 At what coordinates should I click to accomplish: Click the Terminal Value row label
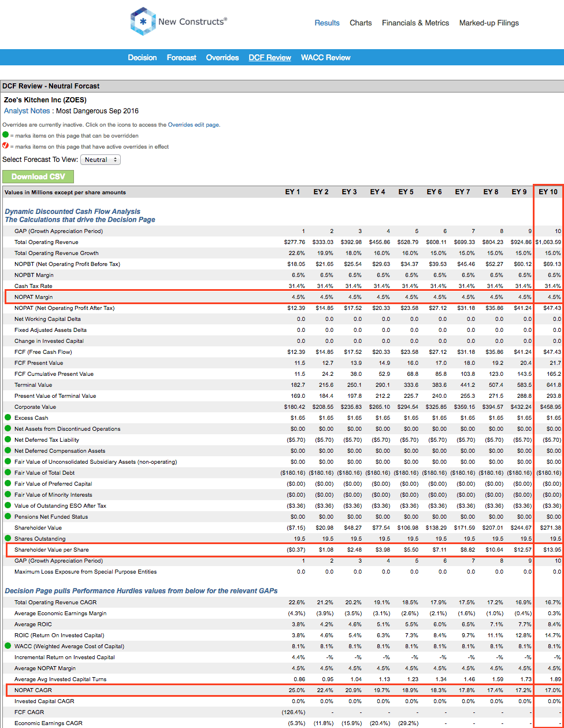coord(33,385)
